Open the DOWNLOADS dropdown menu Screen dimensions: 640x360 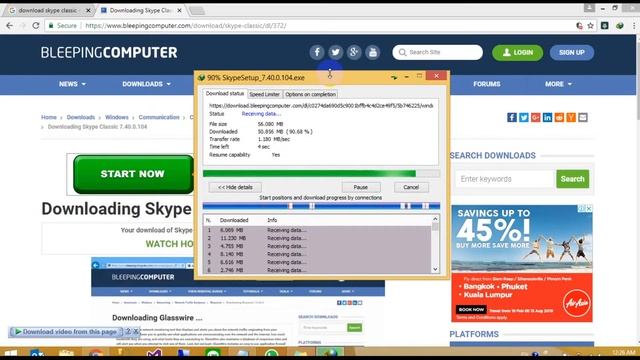tap(147, 84)
